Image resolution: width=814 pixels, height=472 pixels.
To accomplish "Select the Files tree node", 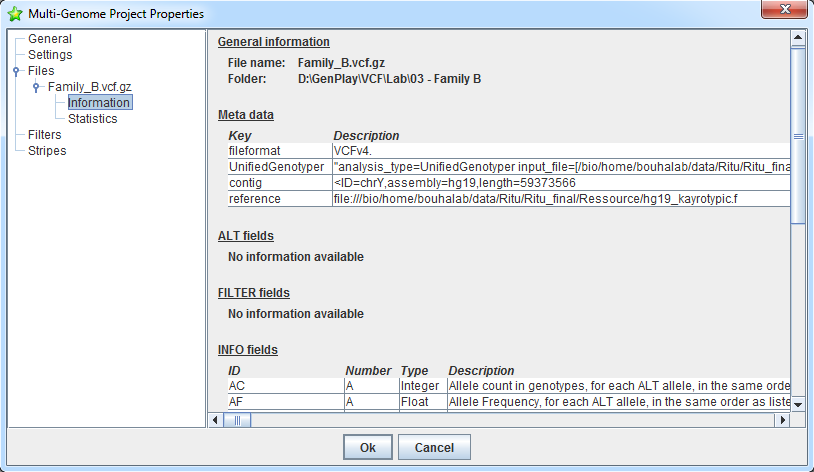I will [41, 71].
